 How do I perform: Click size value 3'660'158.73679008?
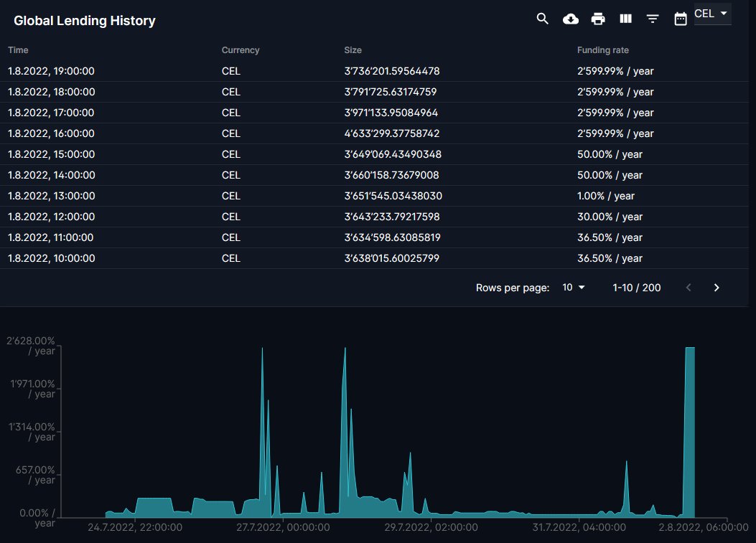[391, 175]
